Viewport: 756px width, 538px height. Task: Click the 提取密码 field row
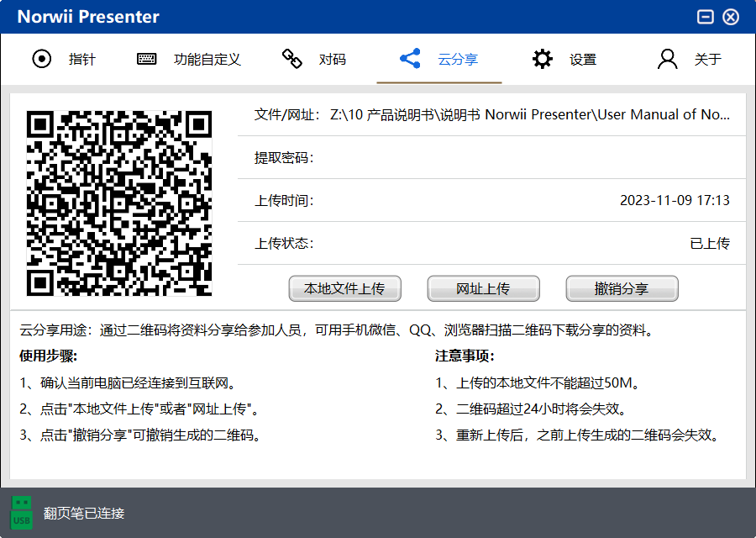(x=491, y=158)
